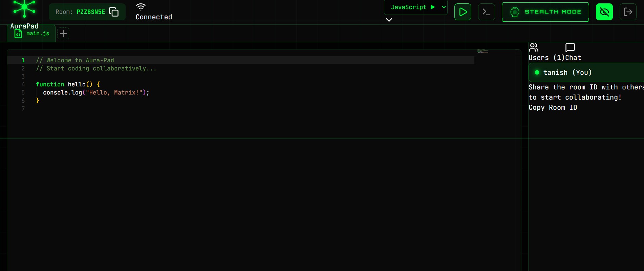
Task: Click the code minimap preview
Action: coord(482,51)
